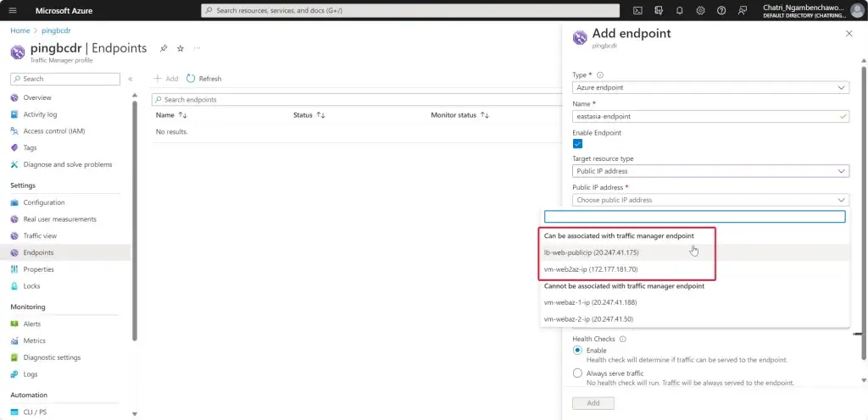This screenshot has height=420, width=868.
Task: Add pingbcdr to favorites with star
Action: pos(181,48)
